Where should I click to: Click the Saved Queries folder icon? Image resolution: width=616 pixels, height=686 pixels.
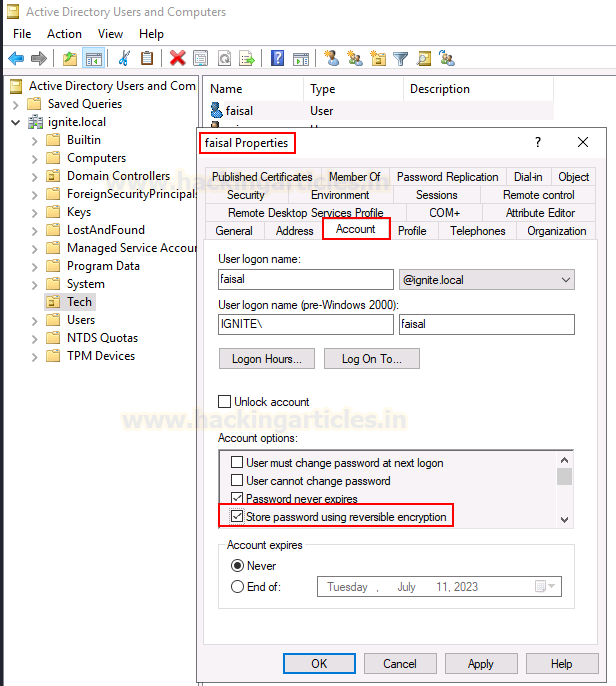[x=34, y=104]
